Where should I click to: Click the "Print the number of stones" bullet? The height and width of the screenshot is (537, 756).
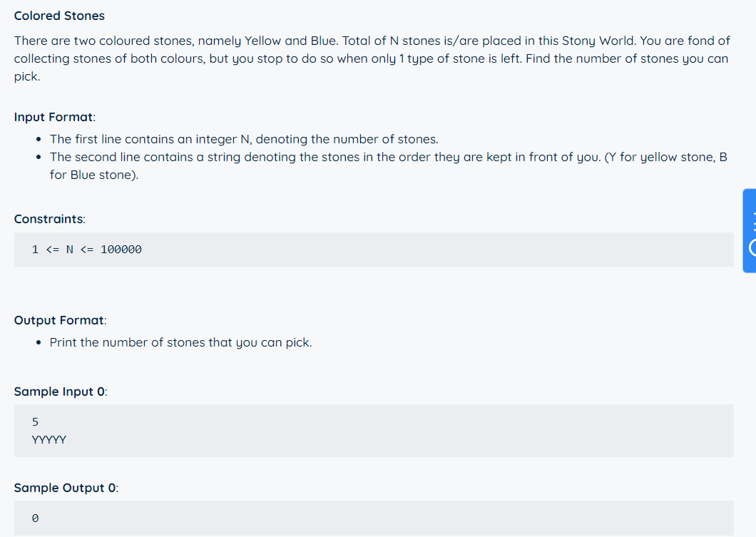pos(180,342)
